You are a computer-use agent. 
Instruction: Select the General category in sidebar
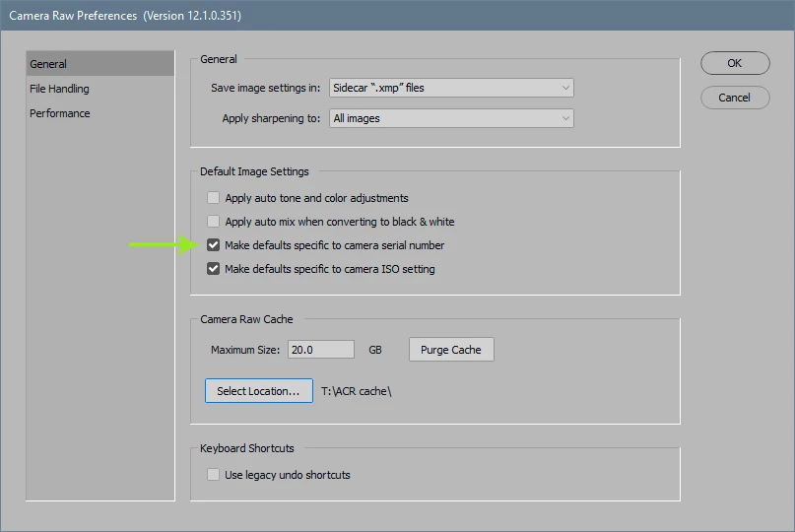[x=99, y=64]
